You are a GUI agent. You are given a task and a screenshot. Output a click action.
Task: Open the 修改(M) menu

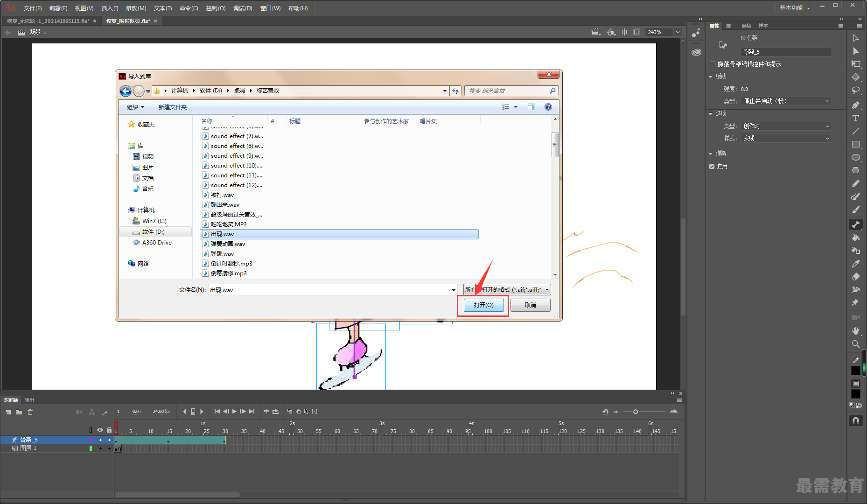click(136, 8)
